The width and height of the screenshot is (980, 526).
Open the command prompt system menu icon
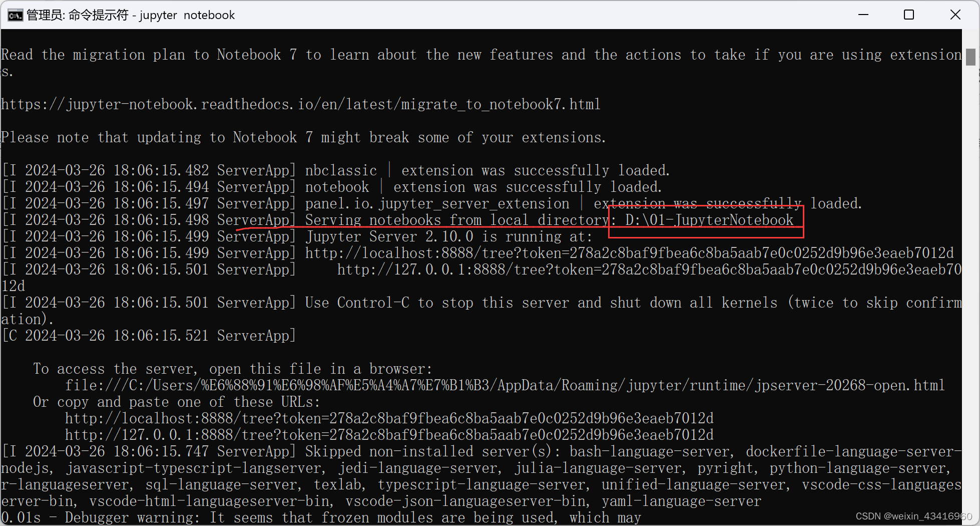coord(15,16)
